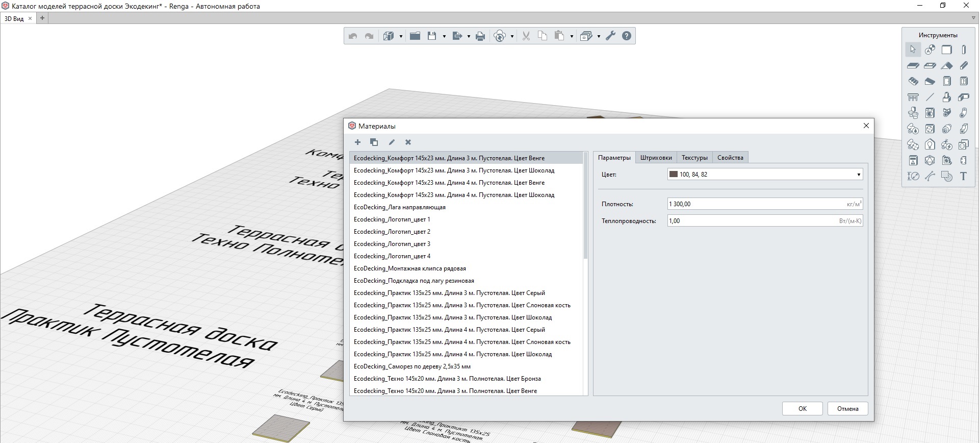Image resolution: width=980 pixels, height=443 pixels.
Task: Confirm the dialog with OK
Action: pyautogui.click(x=802, y=409)
